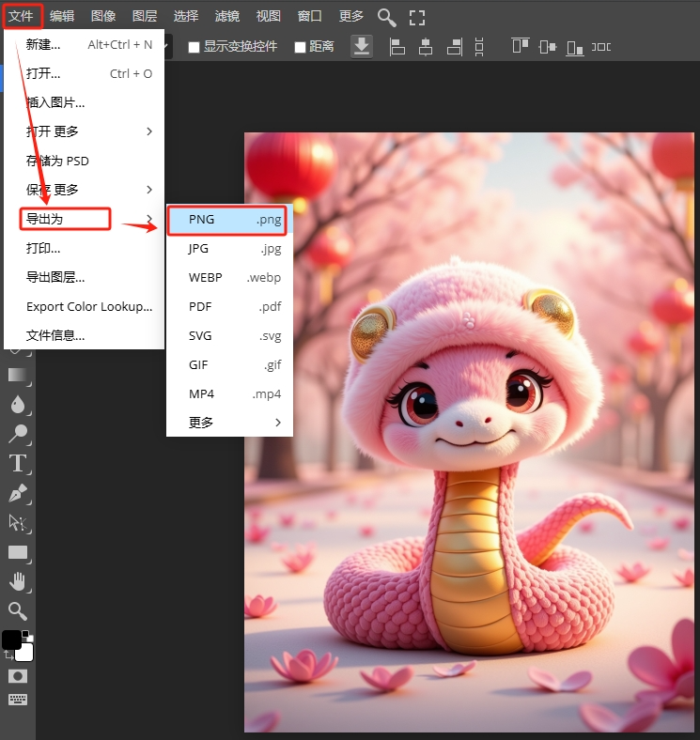
Task: Select the Blur droplet tool
Action: point(18,405)
